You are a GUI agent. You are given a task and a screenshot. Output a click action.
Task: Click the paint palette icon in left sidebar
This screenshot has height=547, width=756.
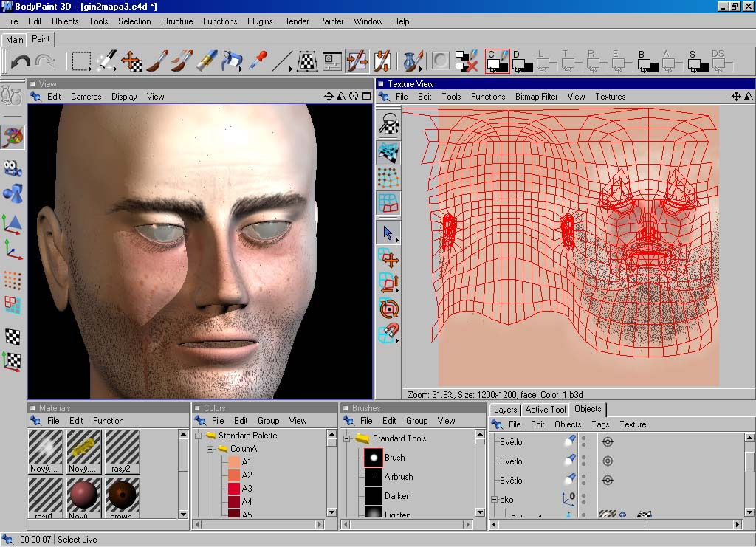[13, 137]
